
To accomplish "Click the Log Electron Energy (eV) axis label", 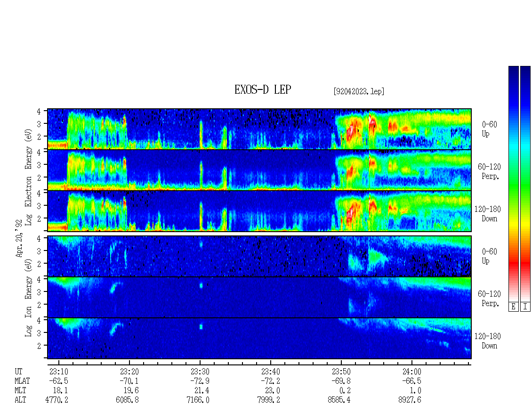I will click(28, 177).
